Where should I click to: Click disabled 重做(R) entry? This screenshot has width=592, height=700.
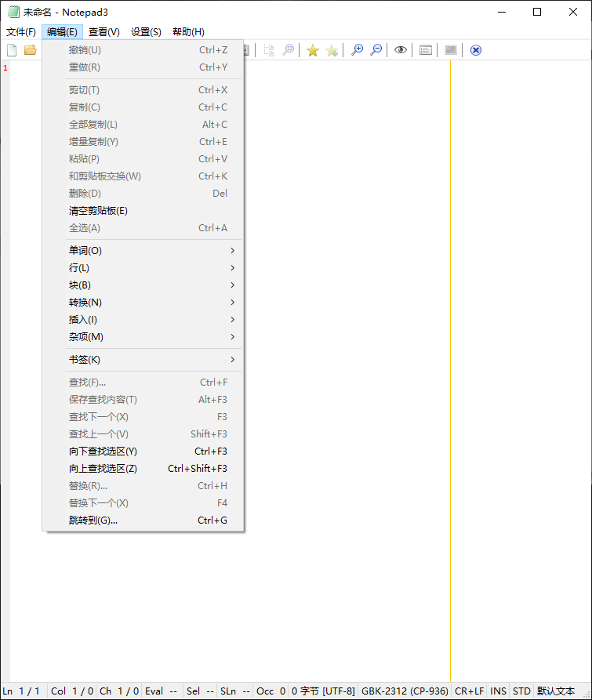[143, 67]
